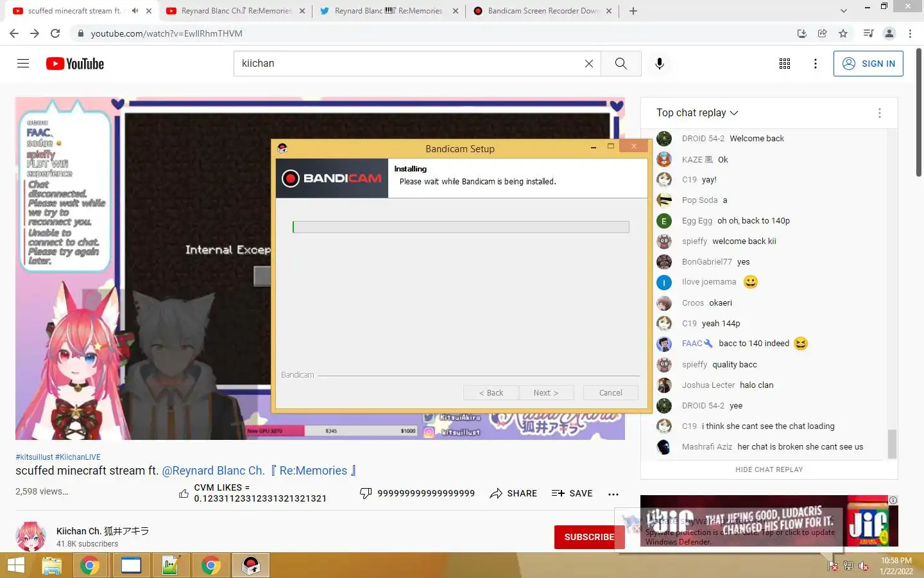Viewport: 924px width, 578px height.
Task: Click the ad info icon on Jif banner
Action: [x=893, y=500]
